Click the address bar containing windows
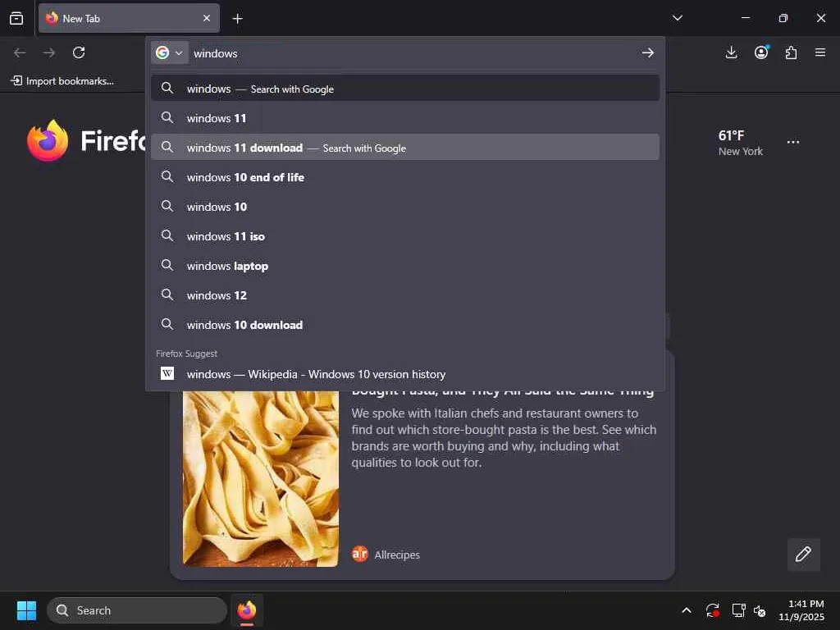The image size is (840, 630). coord(413,53)
